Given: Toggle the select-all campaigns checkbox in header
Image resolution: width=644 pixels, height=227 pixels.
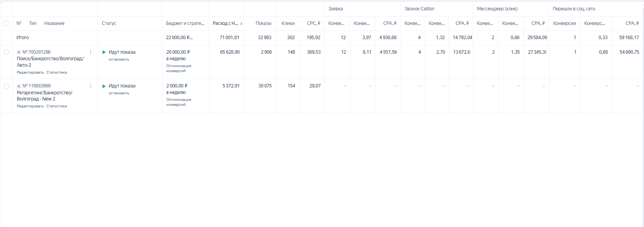Looking at the screenshot, I should click(6, 23).
